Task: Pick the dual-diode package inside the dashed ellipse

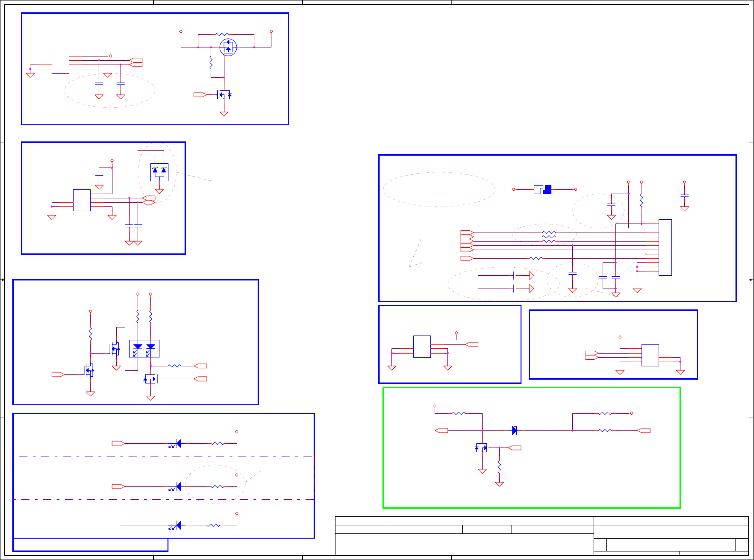Action: [x=159, y=172]
